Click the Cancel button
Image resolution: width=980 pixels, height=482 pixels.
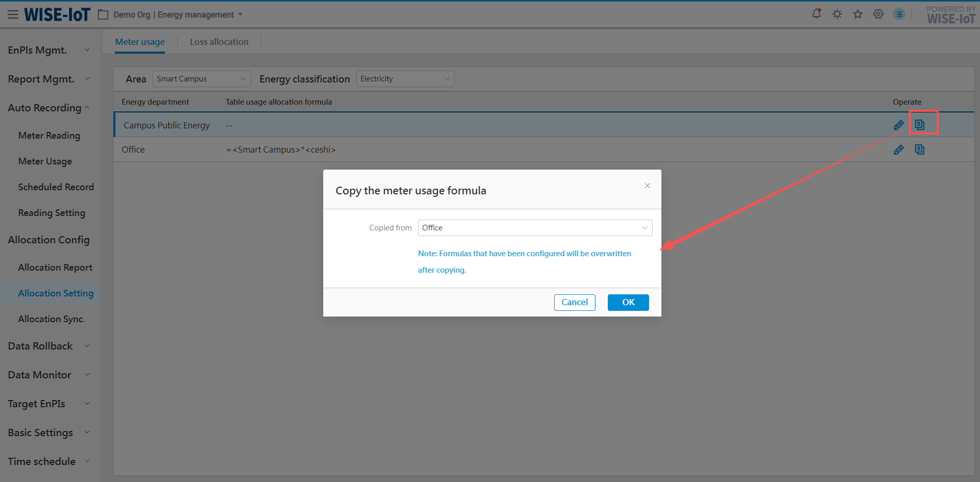coord(574,303)
